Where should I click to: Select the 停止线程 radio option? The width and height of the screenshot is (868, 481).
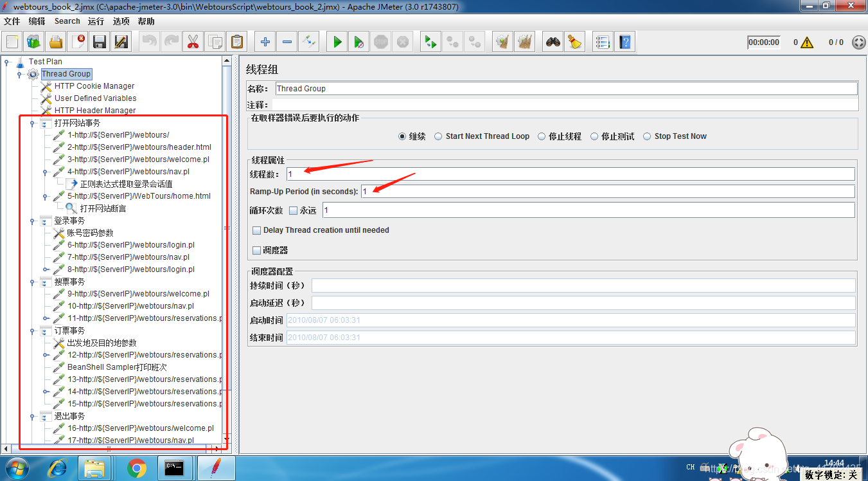[x=542, y=136]
